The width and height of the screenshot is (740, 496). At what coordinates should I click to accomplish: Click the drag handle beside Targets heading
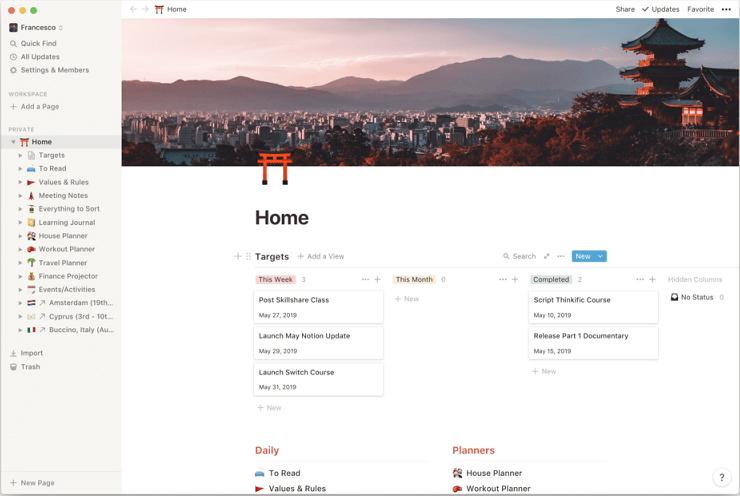click(x=248, y=256)
